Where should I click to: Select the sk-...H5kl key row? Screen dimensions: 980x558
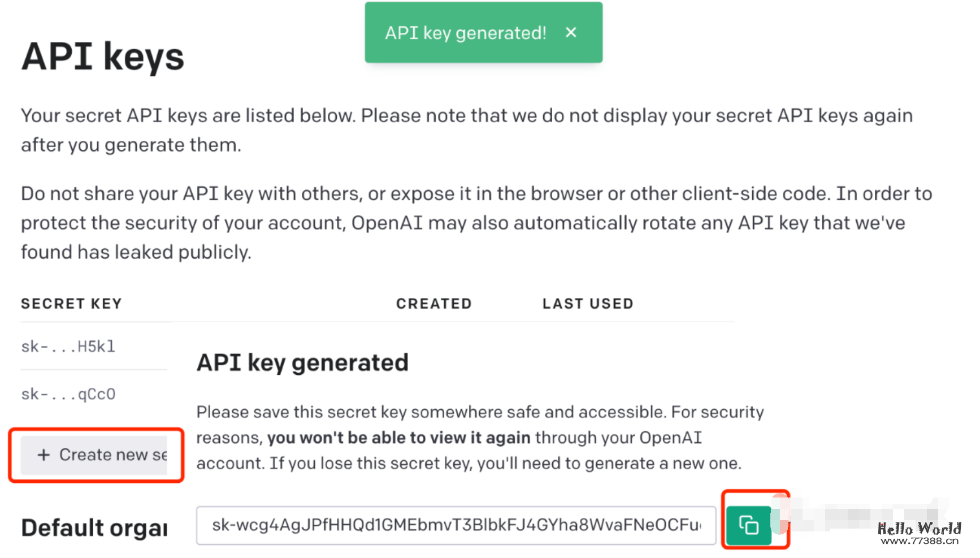click(68, 347)
